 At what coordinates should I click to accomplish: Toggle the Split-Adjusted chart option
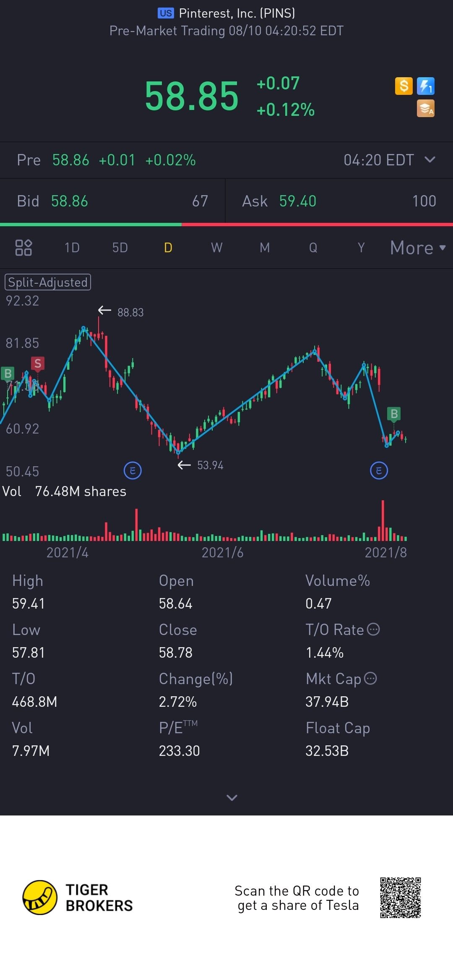[48, 282]
